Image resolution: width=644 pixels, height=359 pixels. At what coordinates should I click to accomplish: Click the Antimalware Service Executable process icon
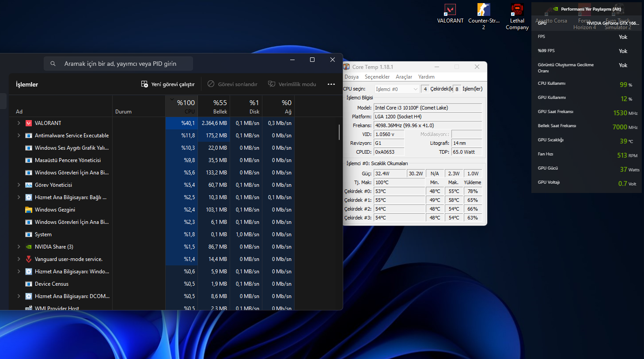[29, 136]
